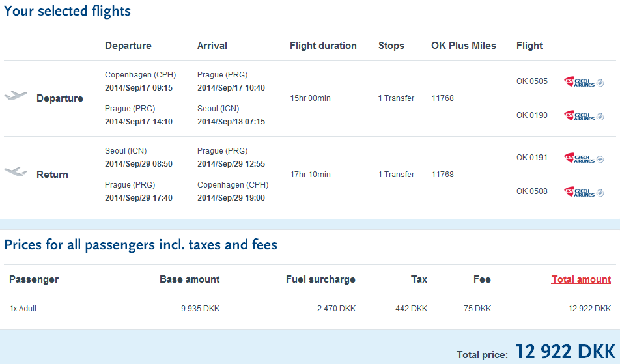Screen dimensions: 620x364
Task: Click the Czech Airlines logo for flight OK 0508
Action: click(578, 192)
